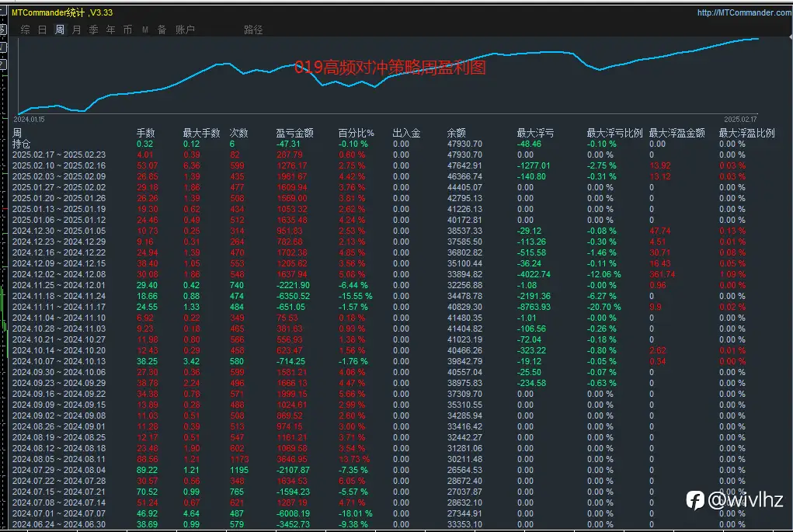Select week 2024.11.11 ~ 2024.11.17
The height and width of the screenshot is (532, 793).
pyautogui.click(x=59, y=307)
